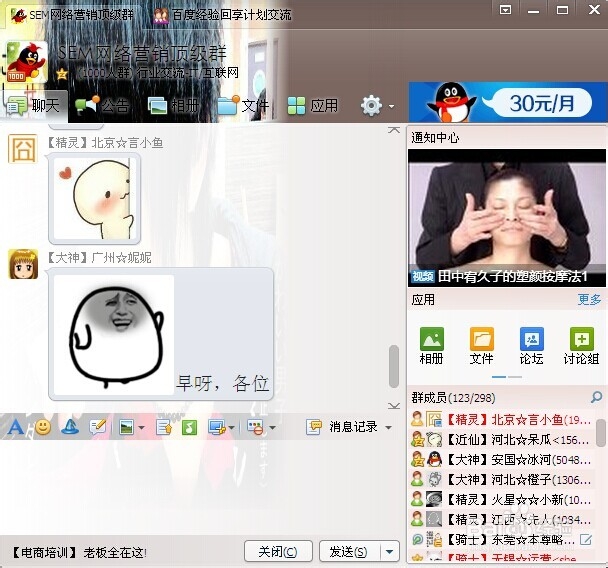Search group members with magnifier icon
Viewport: 608px width, 568px height.
(x=596, y=397)
